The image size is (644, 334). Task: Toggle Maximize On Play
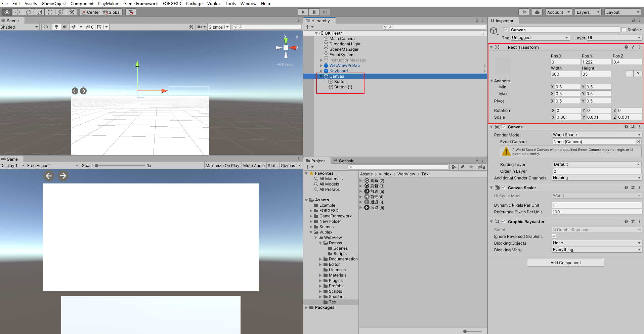click(222, 165)
